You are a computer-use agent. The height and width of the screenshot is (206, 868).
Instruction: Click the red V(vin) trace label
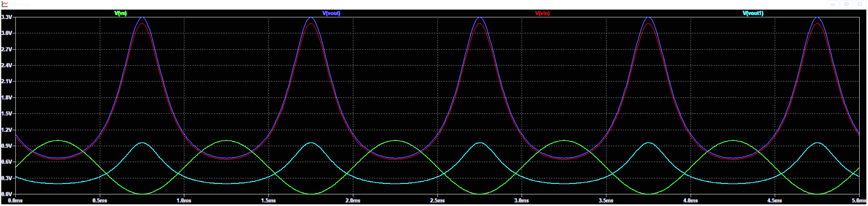[542, 13]
